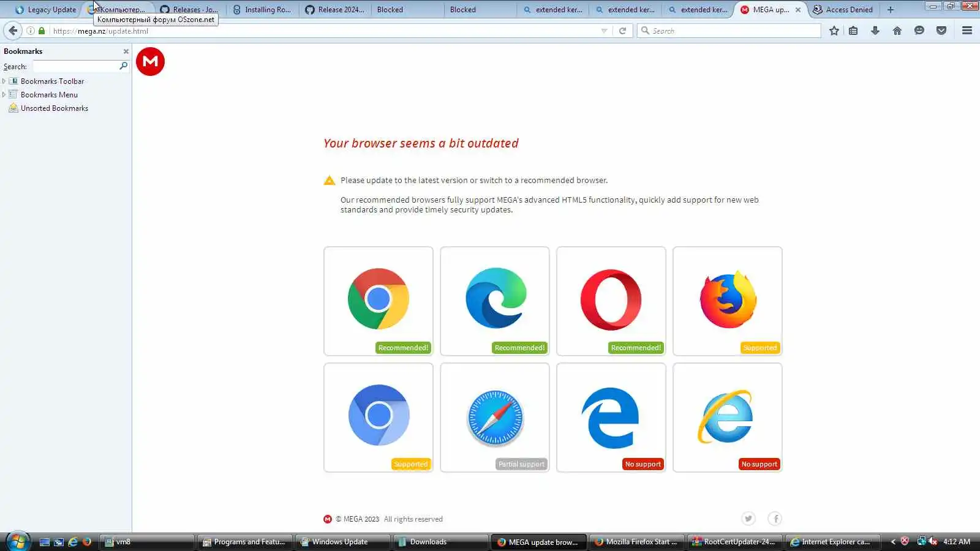The image size is (980, 551).
Task: Click the URL address field
Action: (325, 31)
